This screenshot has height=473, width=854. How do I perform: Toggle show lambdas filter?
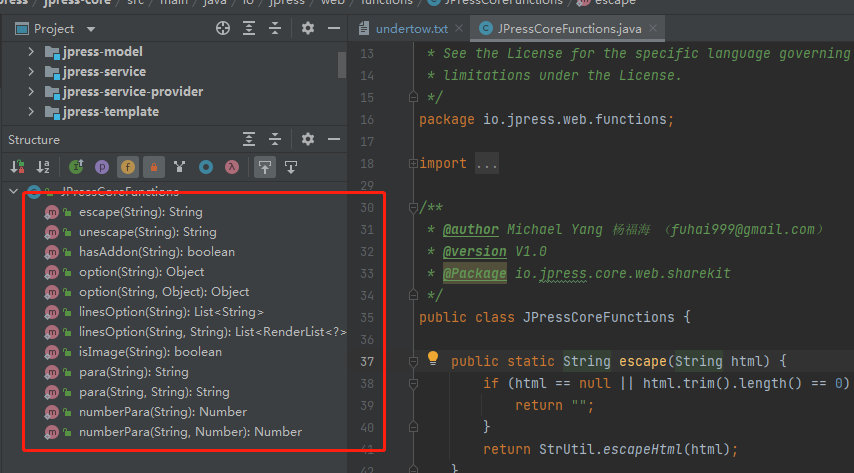(232, 167)
